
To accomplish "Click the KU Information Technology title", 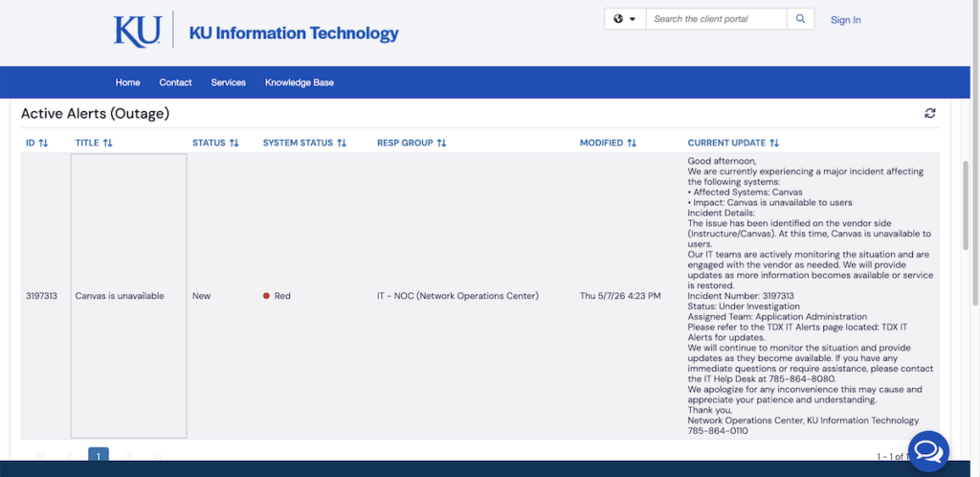I will (294, 34).
